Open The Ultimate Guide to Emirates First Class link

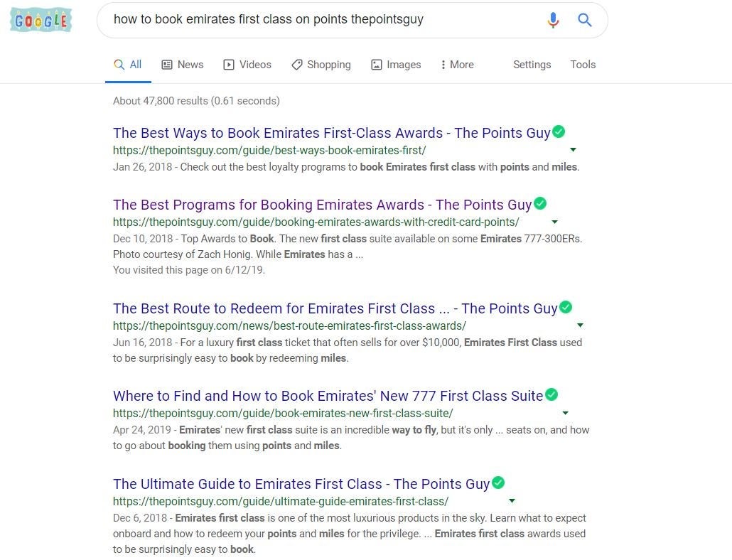tap(301, 484)
